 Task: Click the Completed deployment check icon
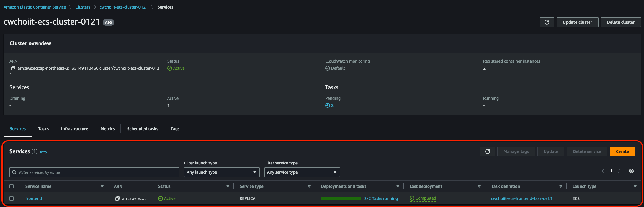412,198
